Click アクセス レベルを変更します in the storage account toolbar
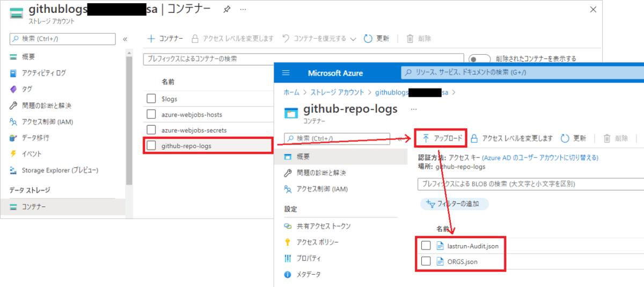This screenshot has height=287, width=644. 232,39
